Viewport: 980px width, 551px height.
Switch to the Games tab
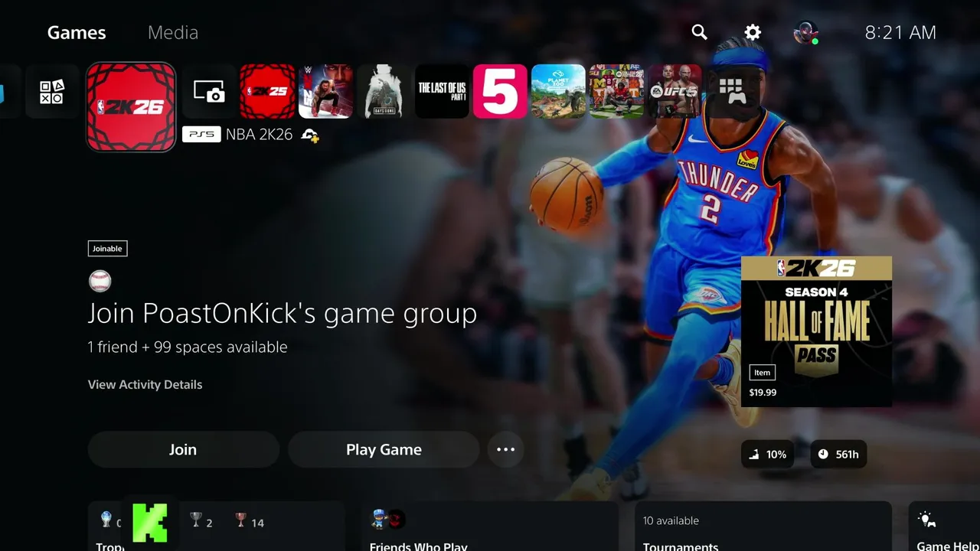click(77, 32)
